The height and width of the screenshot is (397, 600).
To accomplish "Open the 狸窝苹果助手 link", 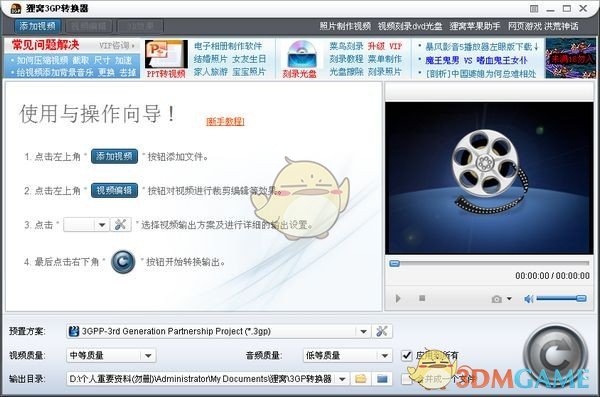I will pos(475,26).
